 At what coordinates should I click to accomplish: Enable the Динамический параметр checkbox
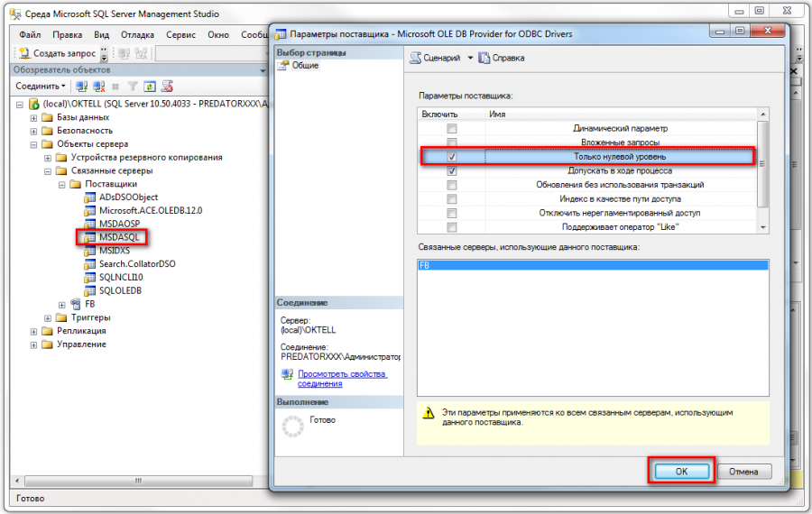click(x=452, y=129)
